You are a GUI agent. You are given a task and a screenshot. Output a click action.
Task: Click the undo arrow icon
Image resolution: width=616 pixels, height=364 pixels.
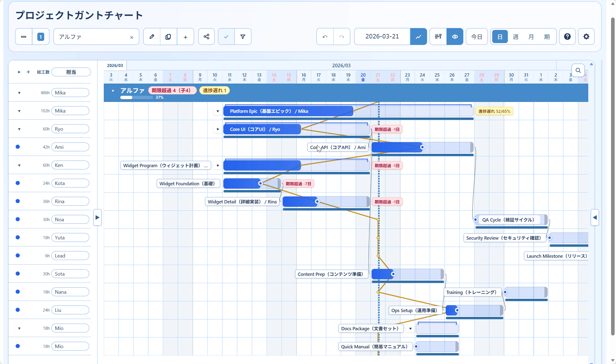(x=325, y=37)
